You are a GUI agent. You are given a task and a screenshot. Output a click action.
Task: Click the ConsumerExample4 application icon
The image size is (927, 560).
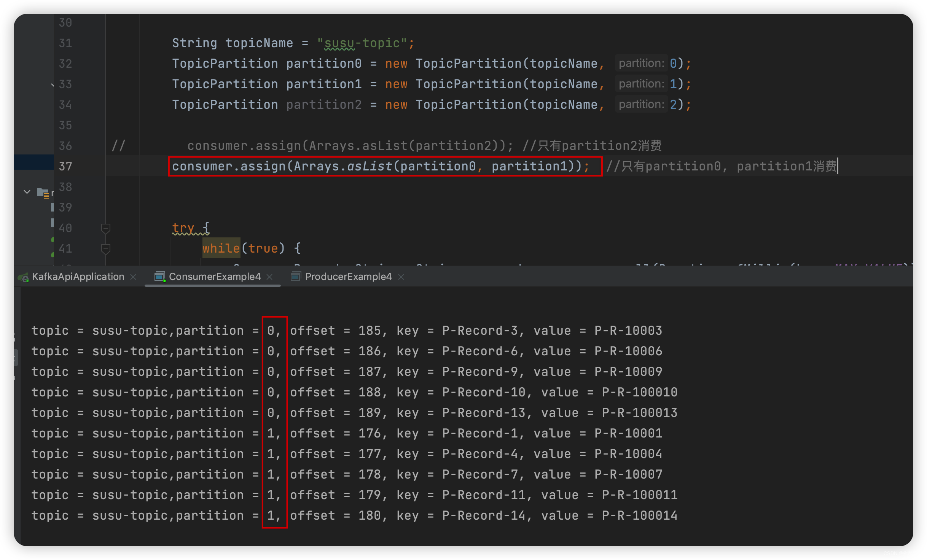160,277
